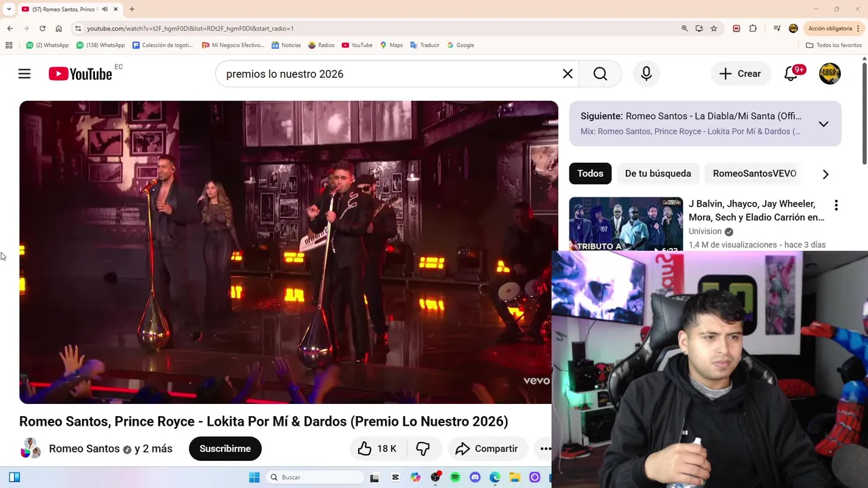Open the YouTube account avatar menu
Image resolution: width=868 pixels, height=488 pixels.
pyautogui.click(x=829, y=74)
